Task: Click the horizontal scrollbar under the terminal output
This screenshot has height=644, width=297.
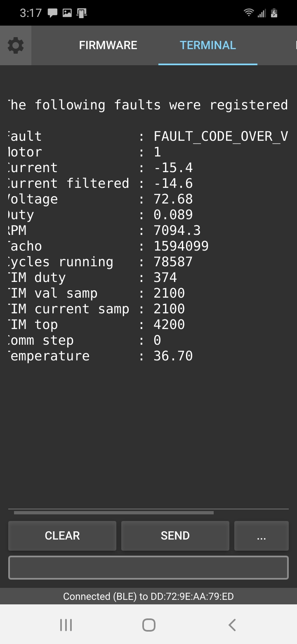Action: (114, 513)
